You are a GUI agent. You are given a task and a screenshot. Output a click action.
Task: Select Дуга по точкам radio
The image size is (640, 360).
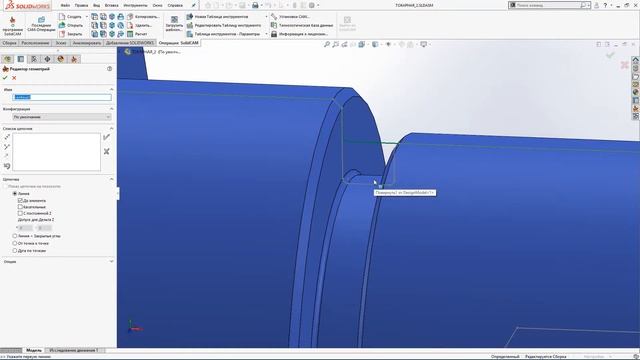pos(15,250)
